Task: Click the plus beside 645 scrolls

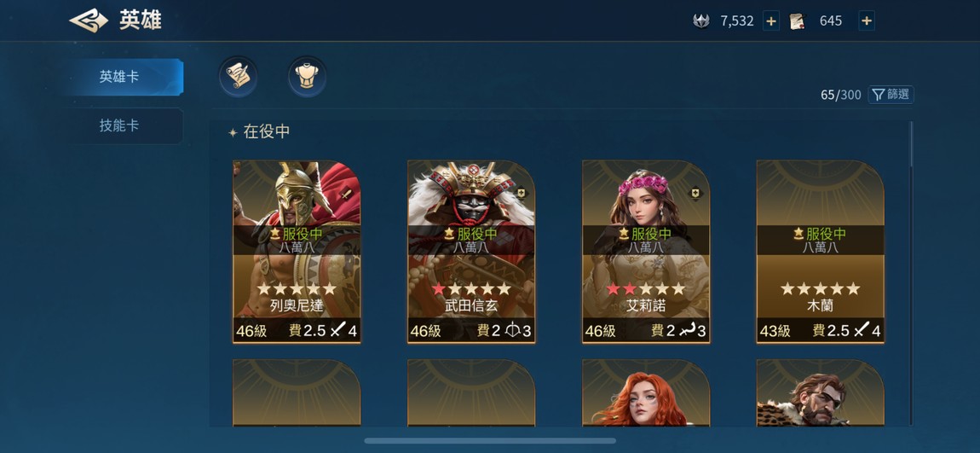Action: pyautogui.click(x=867, y=21)
